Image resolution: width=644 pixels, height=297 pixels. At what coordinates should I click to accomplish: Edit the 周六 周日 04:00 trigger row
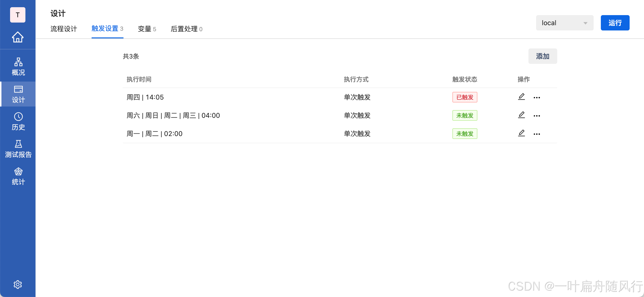(521, 115)
